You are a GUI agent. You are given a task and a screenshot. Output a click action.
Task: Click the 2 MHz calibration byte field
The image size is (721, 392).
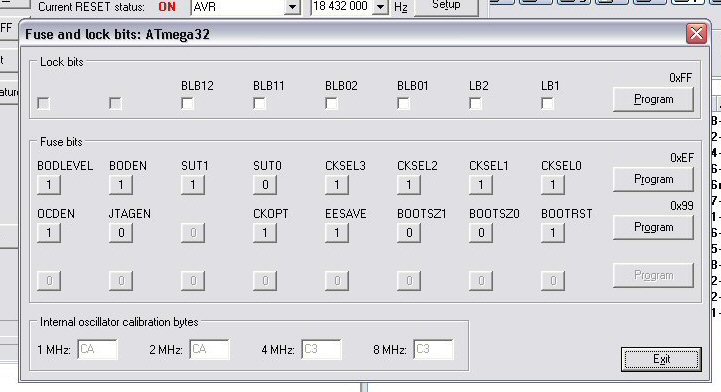point(209,350)
